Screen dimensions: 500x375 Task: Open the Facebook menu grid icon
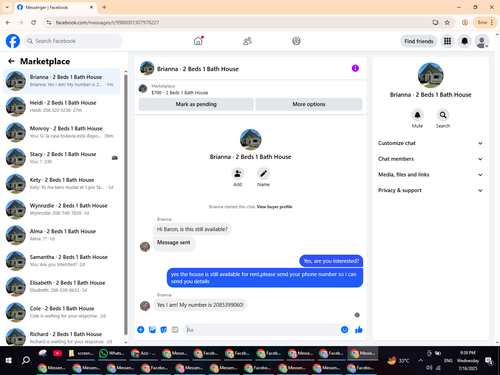click(447, 41)
